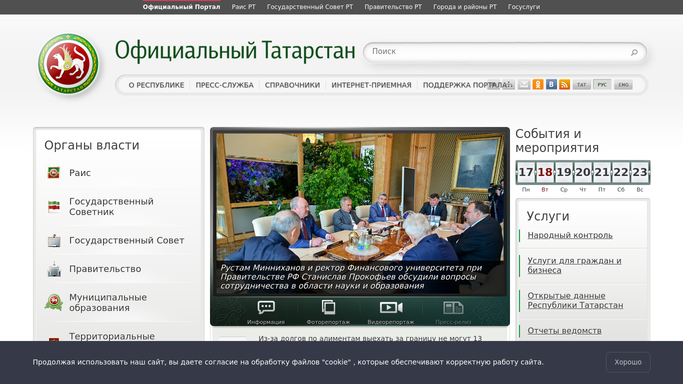This screenshot has width=683, height=384.
Task: Open the VKontakte social icon
Action: [551, 84]
